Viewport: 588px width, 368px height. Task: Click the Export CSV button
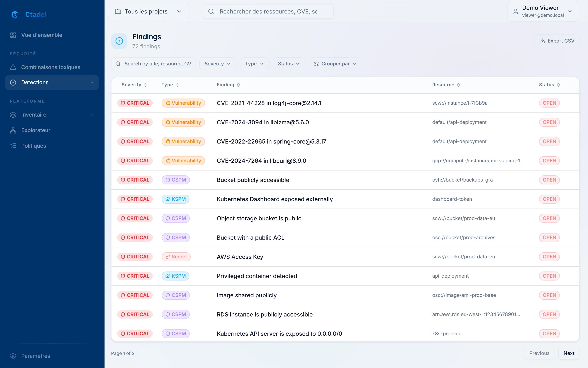[x=557, y=41]
